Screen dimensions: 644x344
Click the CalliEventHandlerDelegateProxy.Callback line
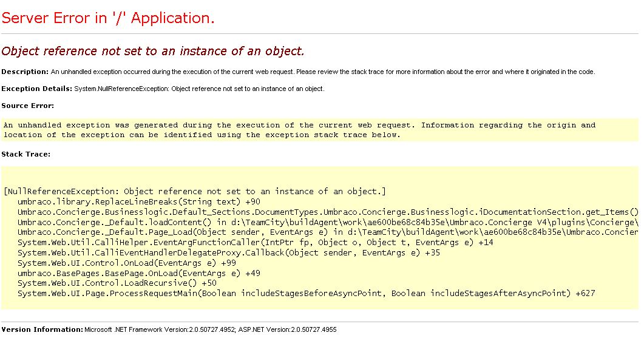228,252
